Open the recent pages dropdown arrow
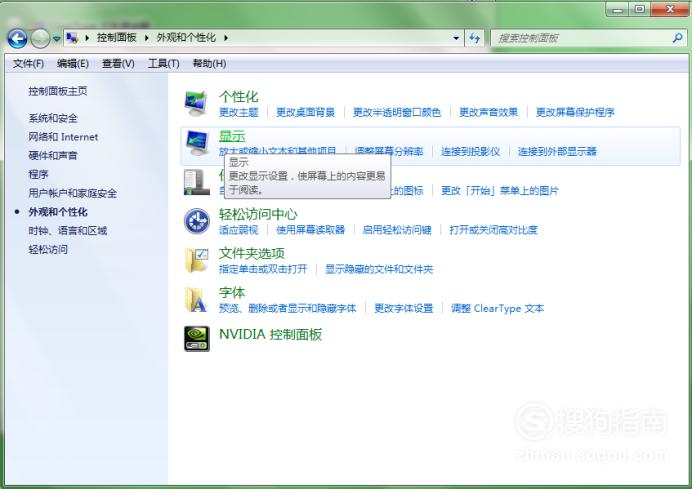Screen dimensions: 692x489 pos(56,39)
